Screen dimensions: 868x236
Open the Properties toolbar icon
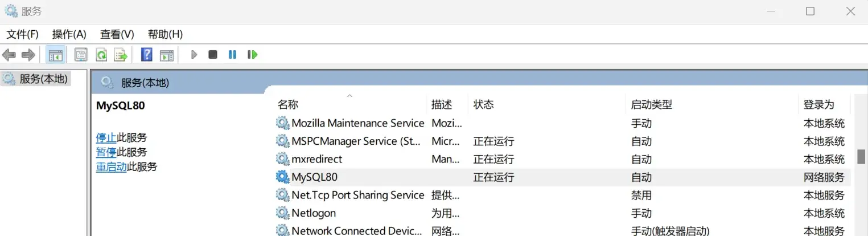81,55
